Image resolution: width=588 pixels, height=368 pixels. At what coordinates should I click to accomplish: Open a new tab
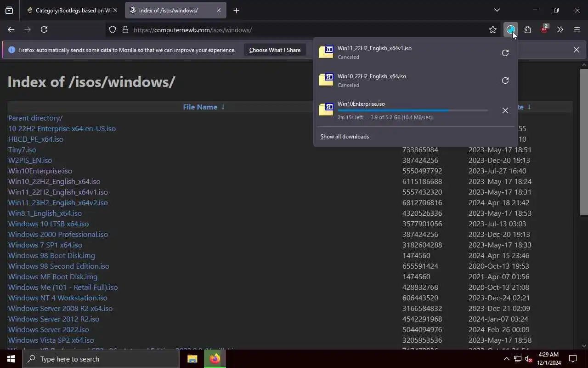click(x=236, y=10)
